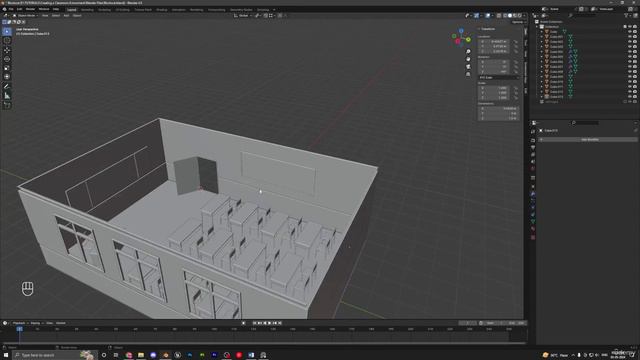This screenshot has width=640, height=360.
Task: Switch to the Shading workspace tab
Action: (162, 9)
